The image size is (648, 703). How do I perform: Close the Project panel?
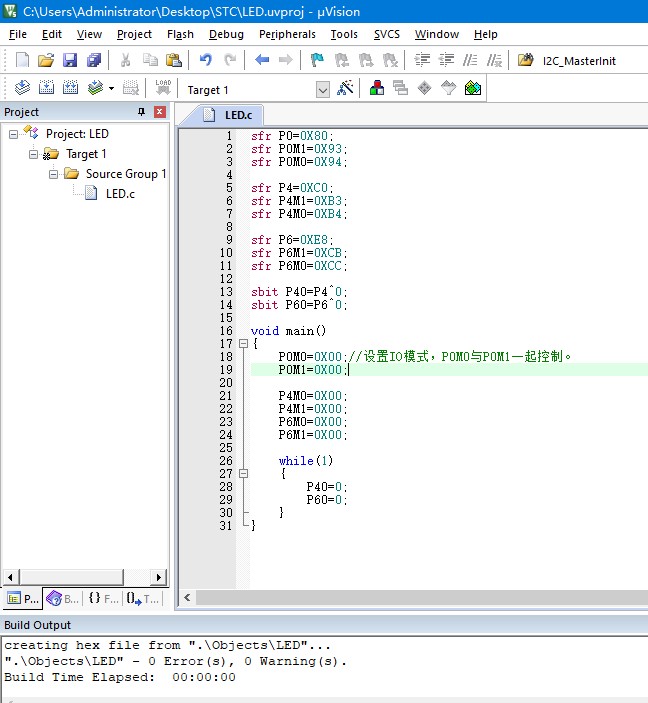pos(160,112)
